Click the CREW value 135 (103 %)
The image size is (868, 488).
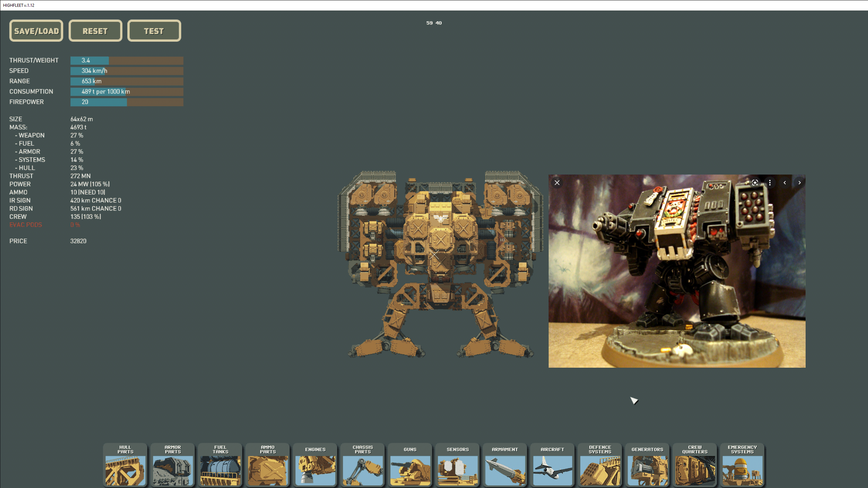coord(86,217)
